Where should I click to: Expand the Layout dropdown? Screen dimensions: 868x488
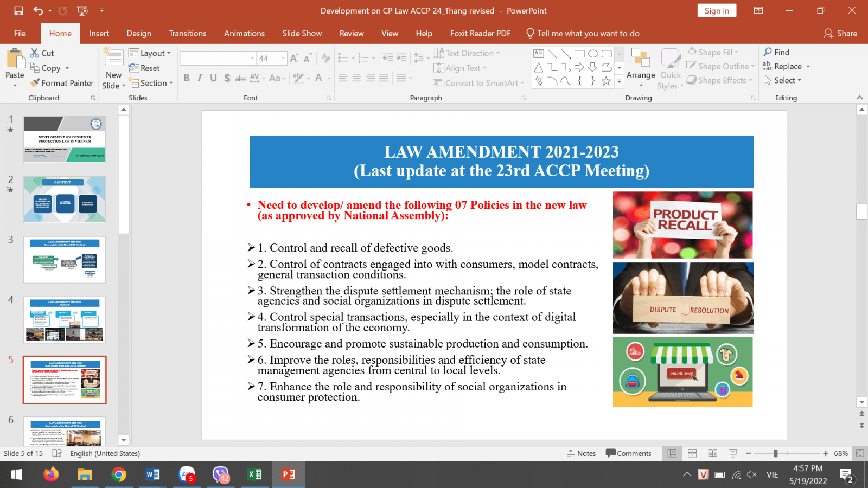(150, 53)
